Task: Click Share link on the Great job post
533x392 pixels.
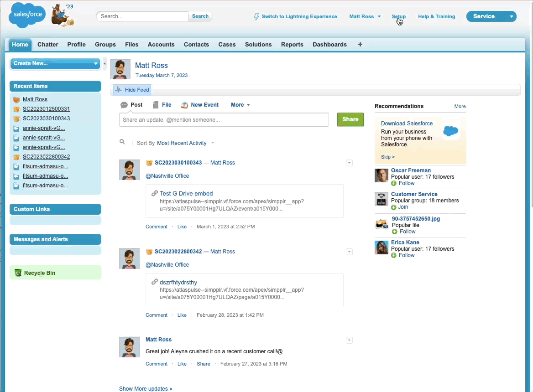Action: click(203, 364)
